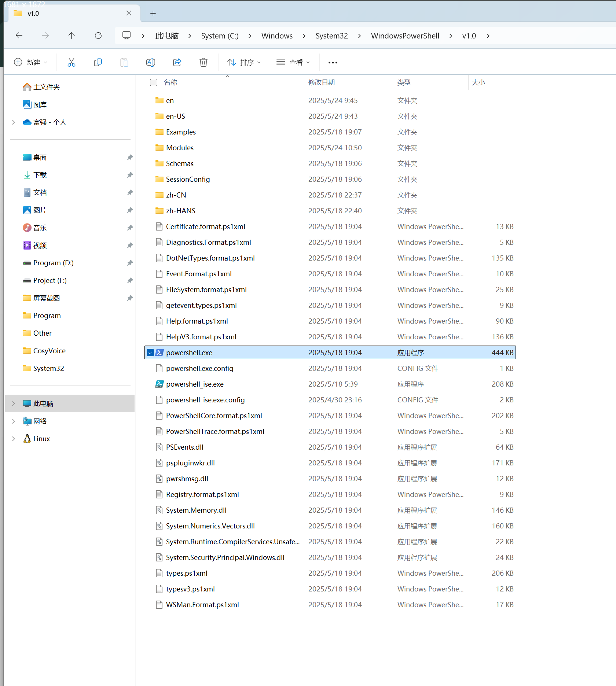Click the Share icon in toolbar
Image resolution: width=616 pixels, height=686 pixels.
pyautogui.click(x=177, y=62)
